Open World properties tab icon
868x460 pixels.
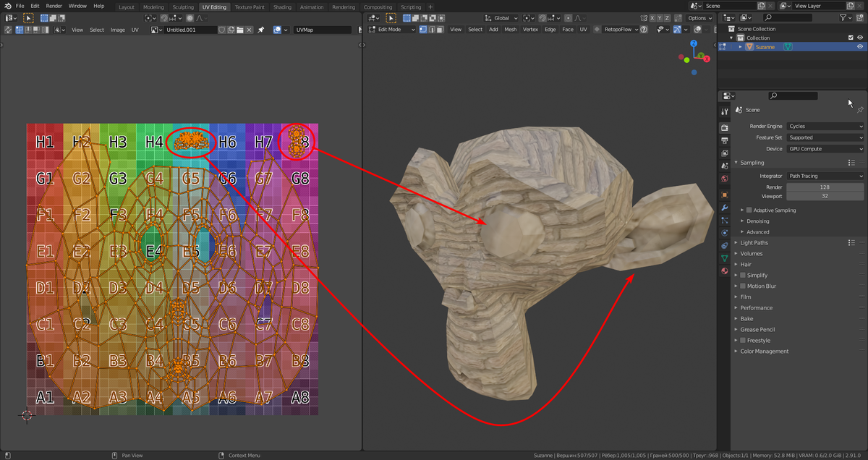click(725, 179)
